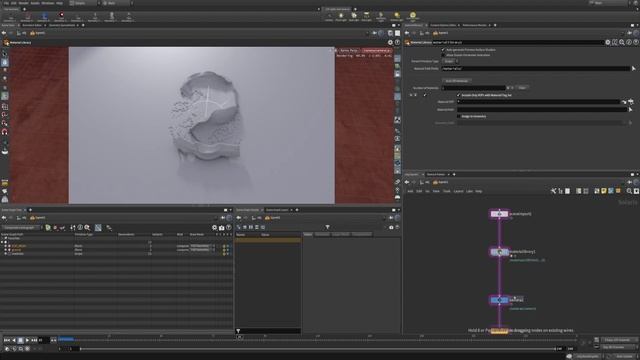Viewport: 640px width, 360px height.
Task: Click the parameter search magnifier icon
Action: 622,42
